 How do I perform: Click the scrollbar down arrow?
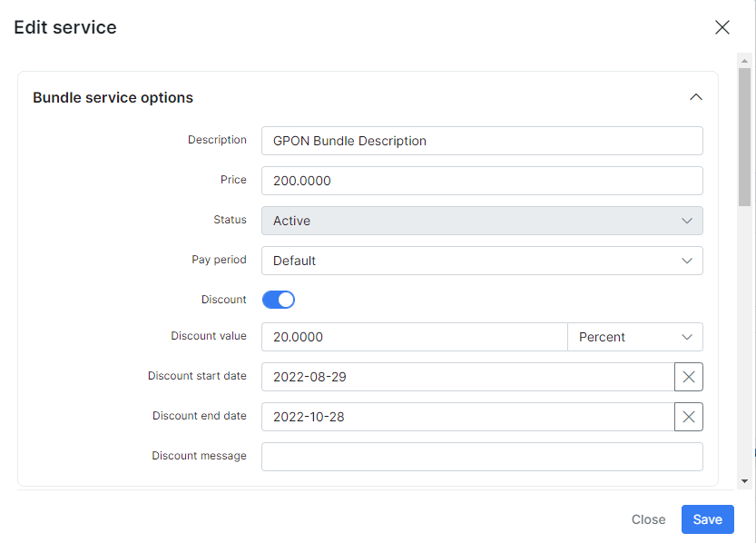coord(744,480)
